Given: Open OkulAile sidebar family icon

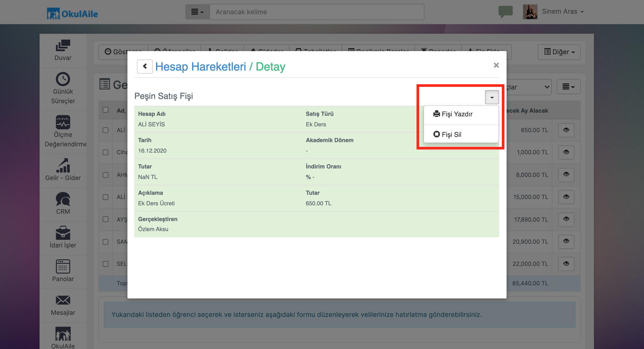Looking at the screenshot, I should coord(63,334).
